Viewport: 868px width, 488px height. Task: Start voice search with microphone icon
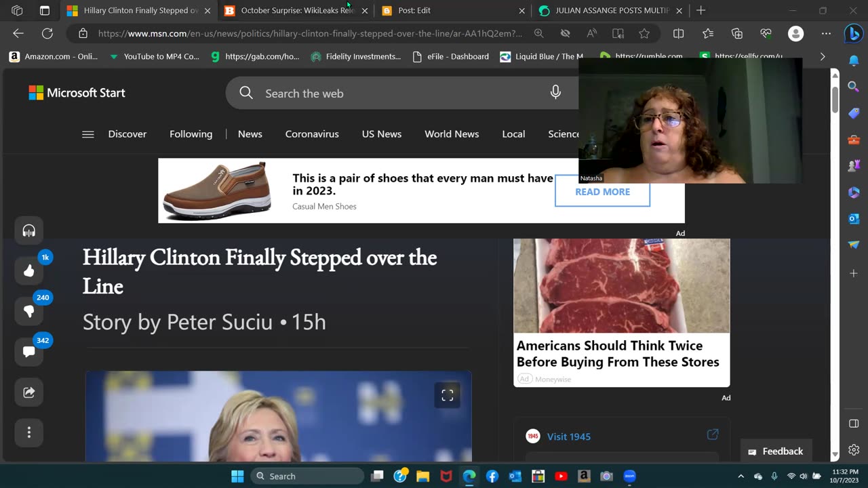click(x=555, y=93)
